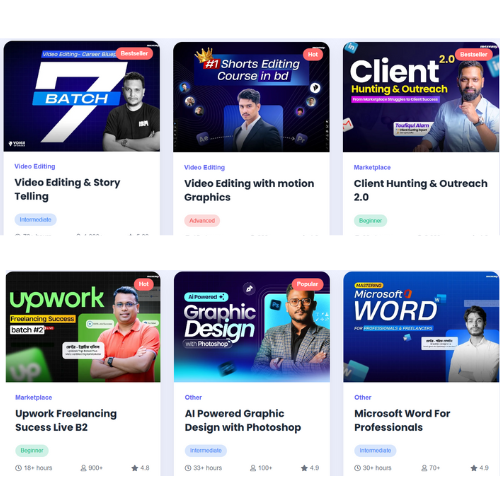This screenshot has width=500, height=500.
Task: Open Microsoft Word For Professionals title
Action: click(x=402, y=420)
